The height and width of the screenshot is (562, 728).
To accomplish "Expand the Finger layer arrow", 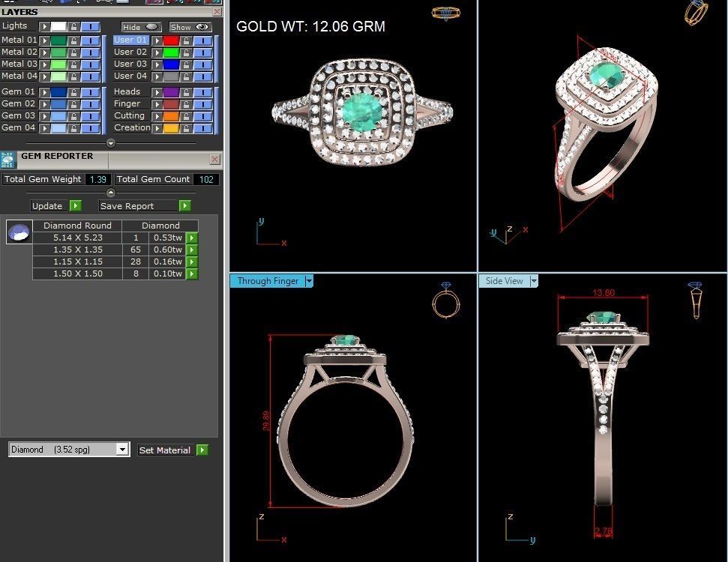I will coord(157,104).
